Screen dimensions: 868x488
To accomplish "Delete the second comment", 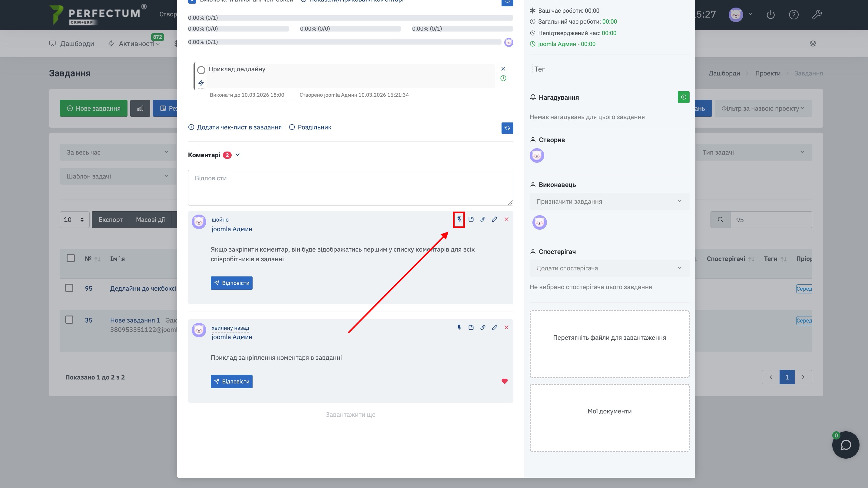I will [506, 327].
